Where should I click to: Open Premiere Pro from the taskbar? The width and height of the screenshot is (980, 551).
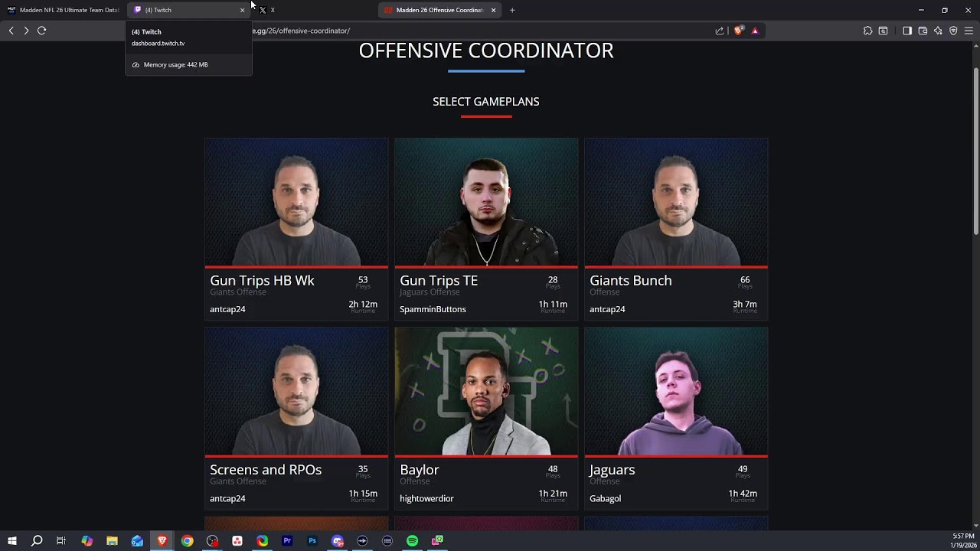pyautogui.click(x=287, y=541)
